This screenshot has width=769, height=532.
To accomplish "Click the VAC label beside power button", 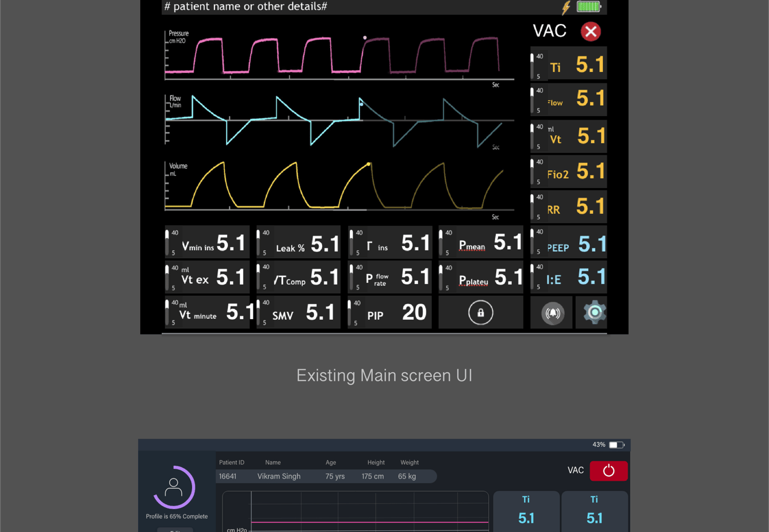I will [576, 470].
